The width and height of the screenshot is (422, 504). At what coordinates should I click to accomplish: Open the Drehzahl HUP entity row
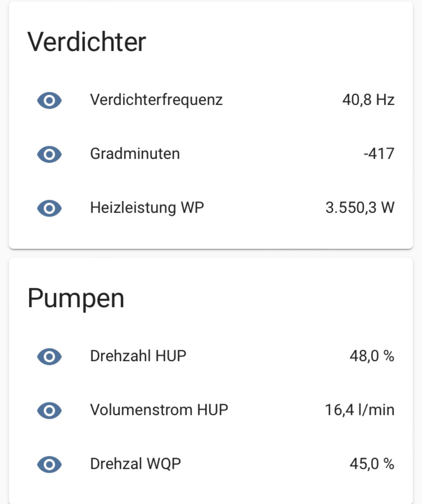[x=211, y=356]
